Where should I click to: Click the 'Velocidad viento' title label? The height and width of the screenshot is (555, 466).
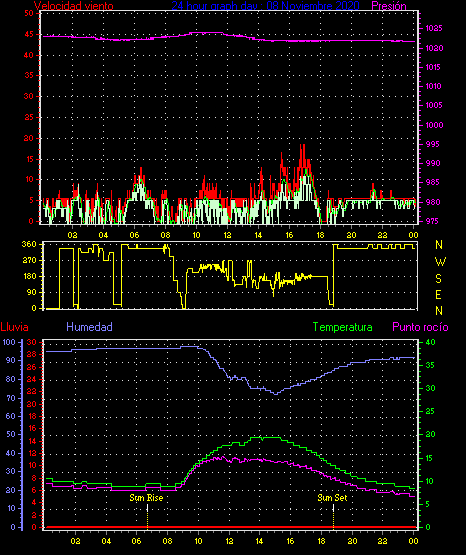[74, 6]
